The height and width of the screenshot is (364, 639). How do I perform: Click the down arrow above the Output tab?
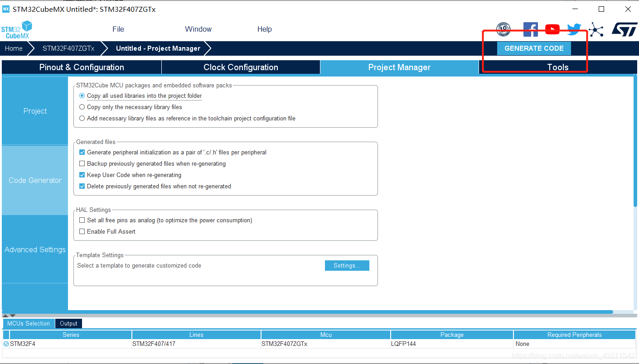(x=13, y=316)
